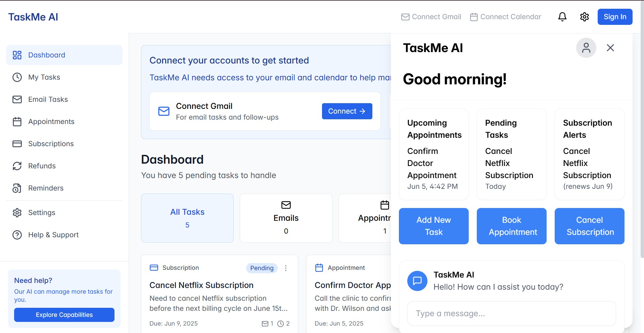Open Upcoming Appointments summary card
The image size is (644, 333).
click(x=433, y=154)
